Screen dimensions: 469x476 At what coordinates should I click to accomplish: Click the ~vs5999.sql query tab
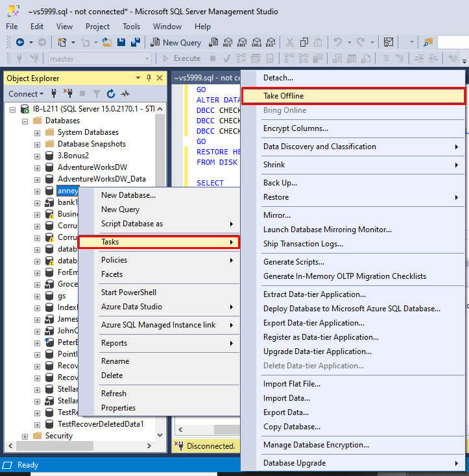pos(207,78)
